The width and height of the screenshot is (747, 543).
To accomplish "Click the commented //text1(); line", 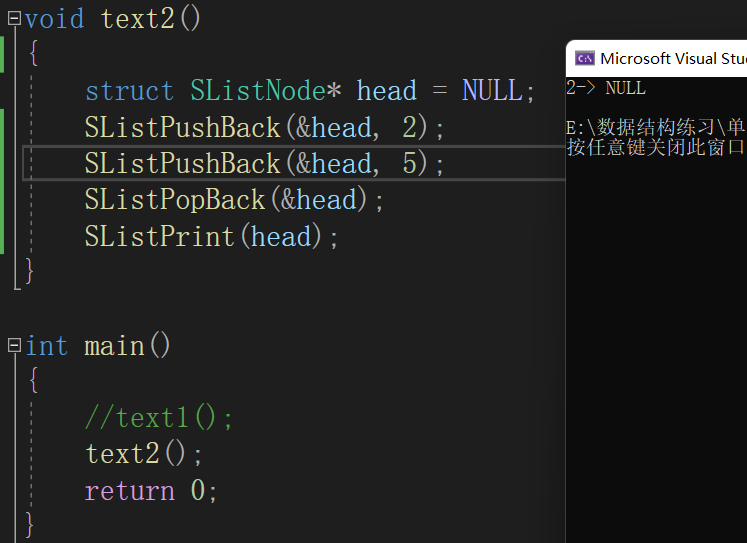I will [x=159, y=418].
